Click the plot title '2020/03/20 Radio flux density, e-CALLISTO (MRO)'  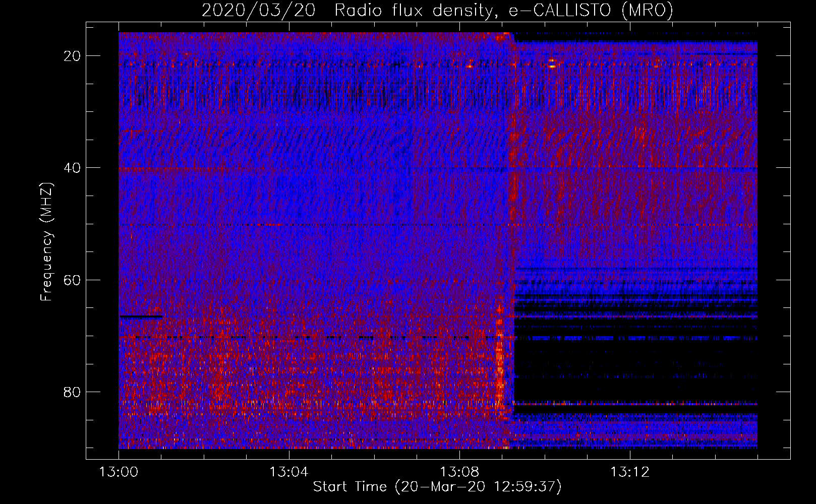pos(437,10)
